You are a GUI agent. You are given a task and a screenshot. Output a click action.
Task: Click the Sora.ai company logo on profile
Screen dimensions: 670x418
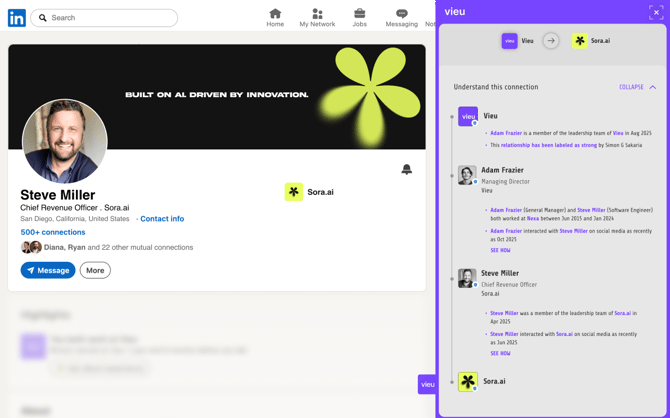click(294, 192)
